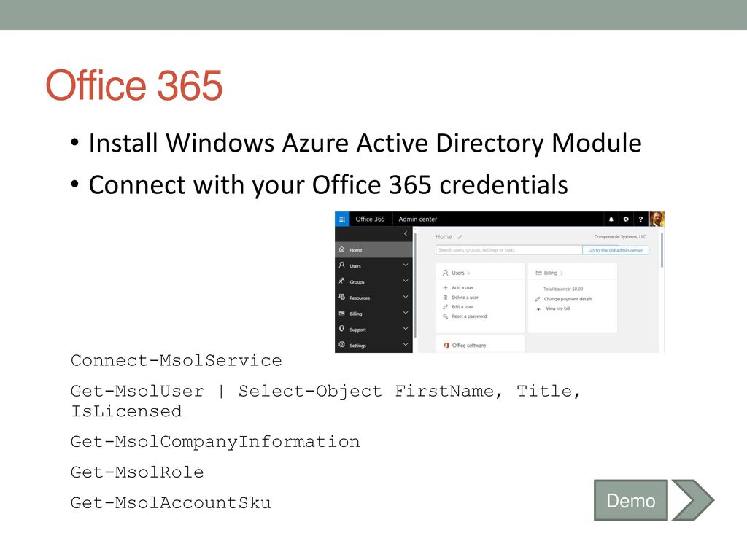Select Support in the sidebar
The image size is (747, 560).
[x=374, y=330]
